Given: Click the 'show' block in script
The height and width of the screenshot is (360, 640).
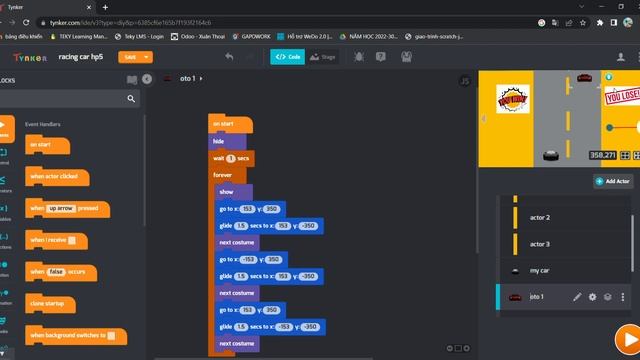Looking at the screenshot, I should [233, 192].
